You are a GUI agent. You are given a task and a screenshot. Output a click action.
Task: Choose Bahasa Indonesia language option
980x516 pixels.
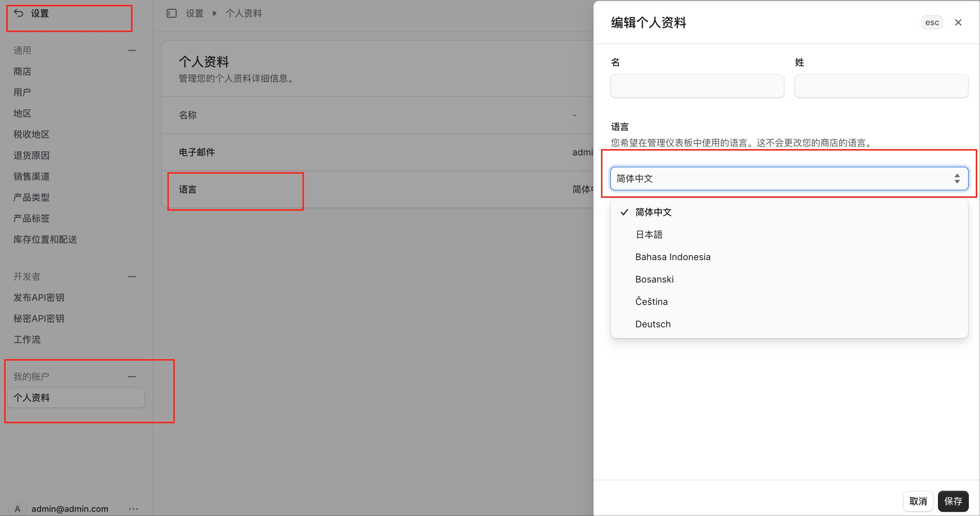[789, 257]
